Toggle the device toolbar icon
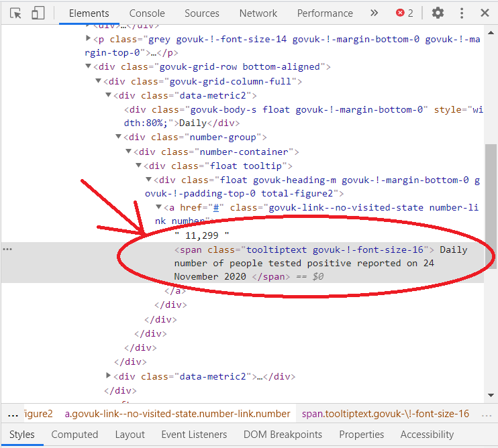Image resolution: width=498 pixels, height=448 pixels. pyautogui.click(x=38, y=13)
